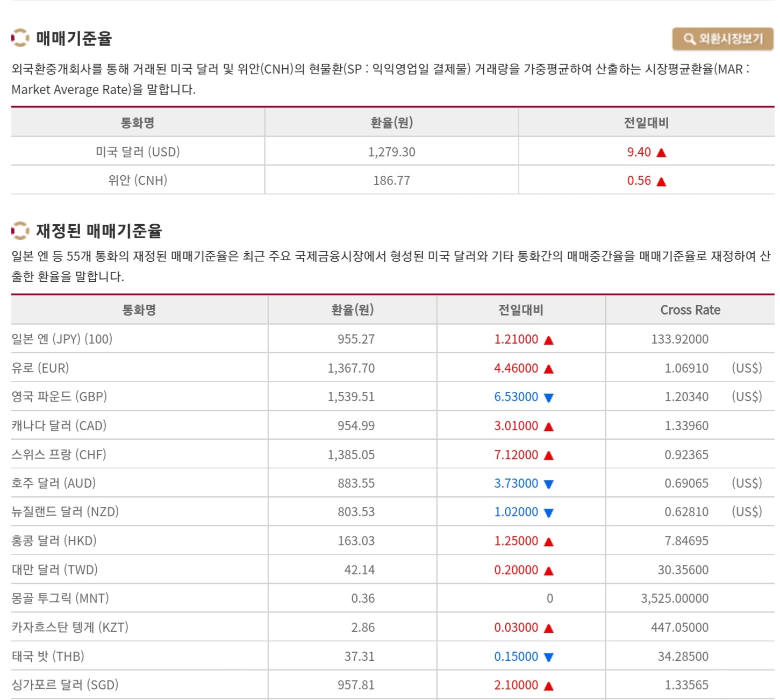
Task: Select 몽골 투그릭 (MNT) row label
Action: (60, 598)
